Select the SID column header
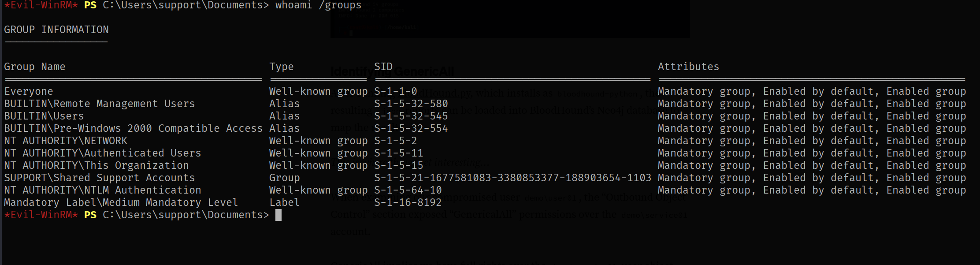Screen dimensions: 980x265 pos(383,67)
